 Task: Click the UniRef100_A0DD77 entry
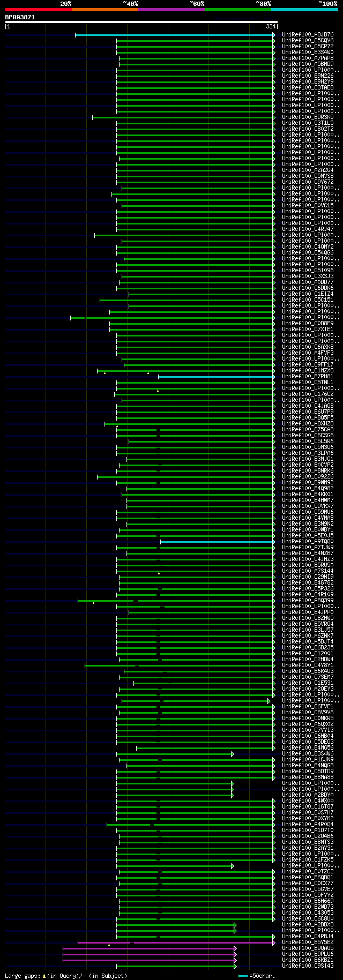pos(308,282)
